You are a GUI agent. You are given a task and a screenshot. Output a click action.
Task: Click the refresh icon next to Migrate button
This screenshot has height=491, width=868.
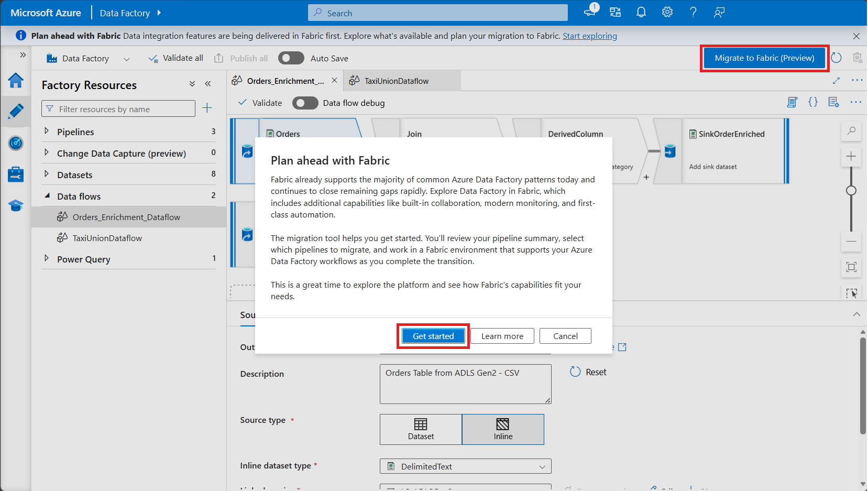click(837, 58)
